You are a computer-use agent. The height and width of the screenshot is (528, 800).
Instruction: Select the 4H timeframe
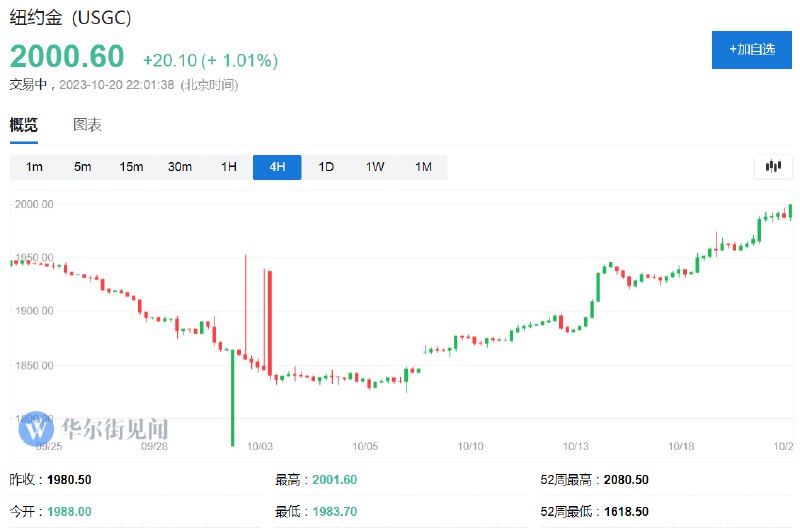pyautogui.click(x=277, y=167)
